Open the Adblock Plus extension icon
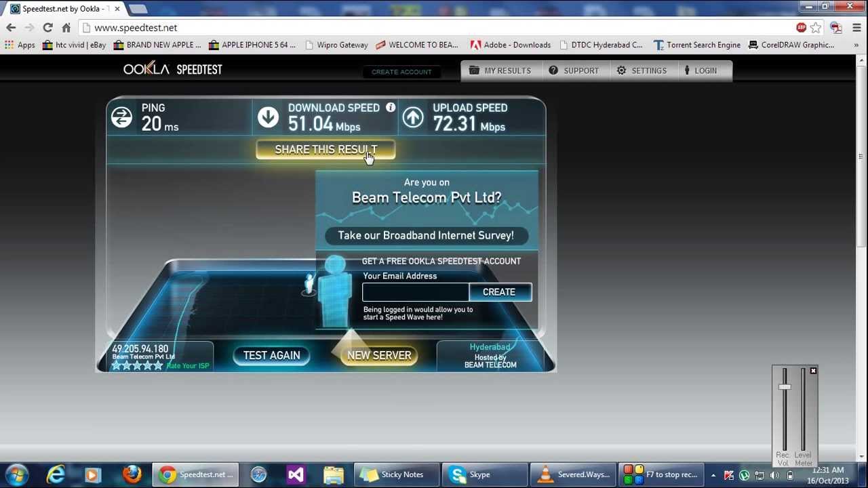 coord(801,28)
